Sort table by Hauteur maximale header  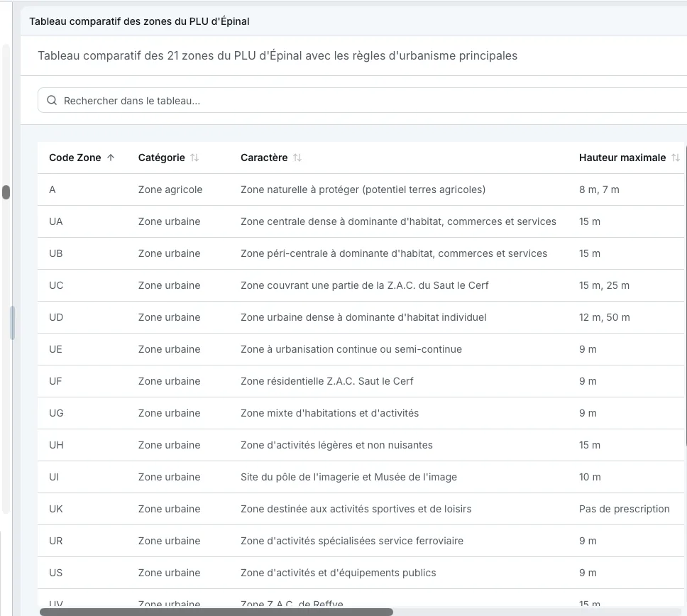[x=622, y=158]
